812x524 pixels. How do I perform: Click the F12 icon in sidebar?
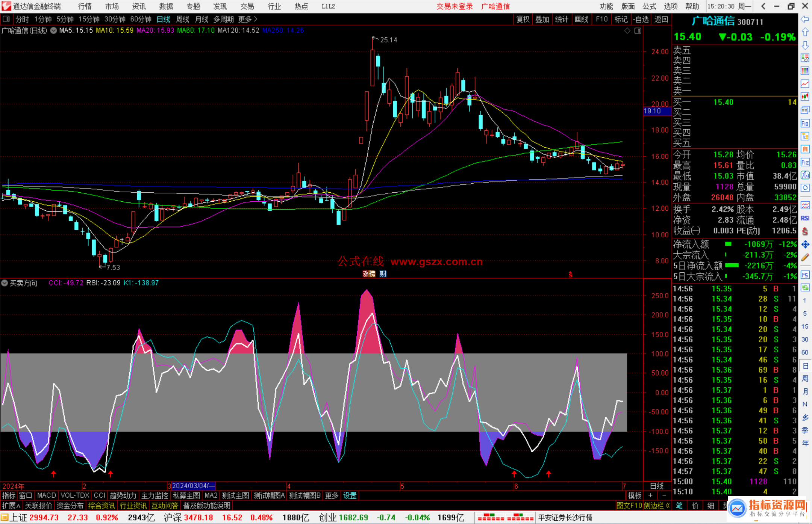(x=805, y=162)
